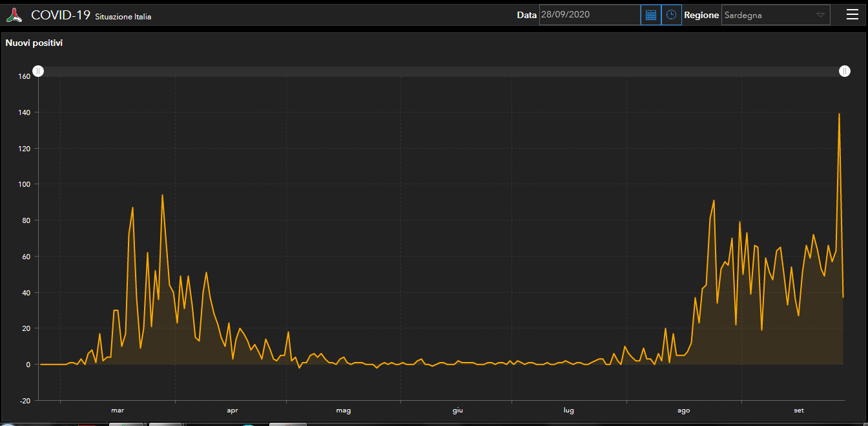Click the 'apr' month axis label

pyautogui.click(x=232, y=410)
